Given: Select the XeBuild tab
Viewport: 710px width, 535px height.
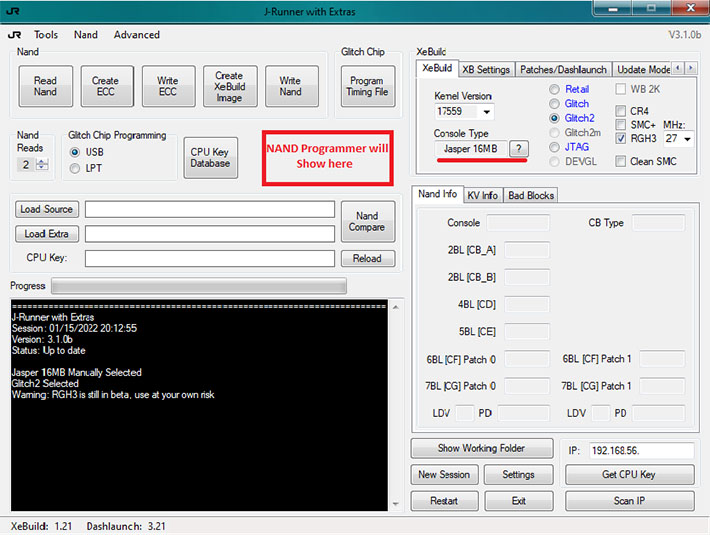Looking at the screenshot, I should coord(437,68).
